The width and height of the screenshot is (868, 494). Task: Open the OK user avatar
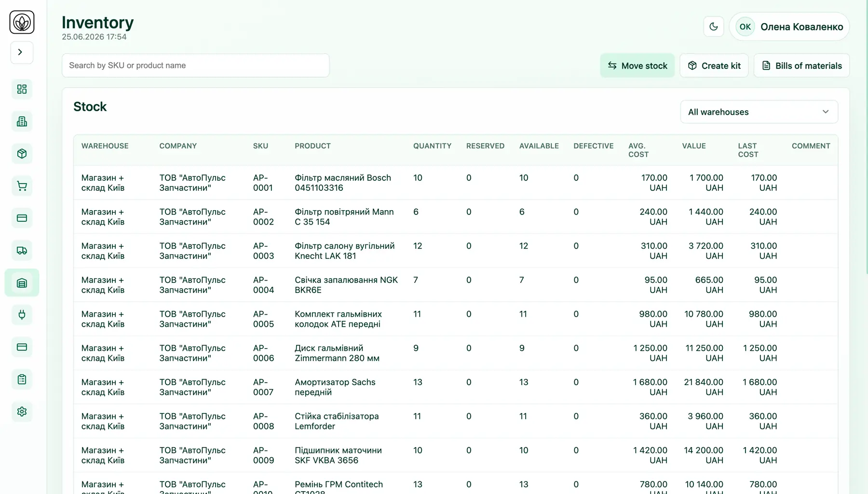coord(745,27)
